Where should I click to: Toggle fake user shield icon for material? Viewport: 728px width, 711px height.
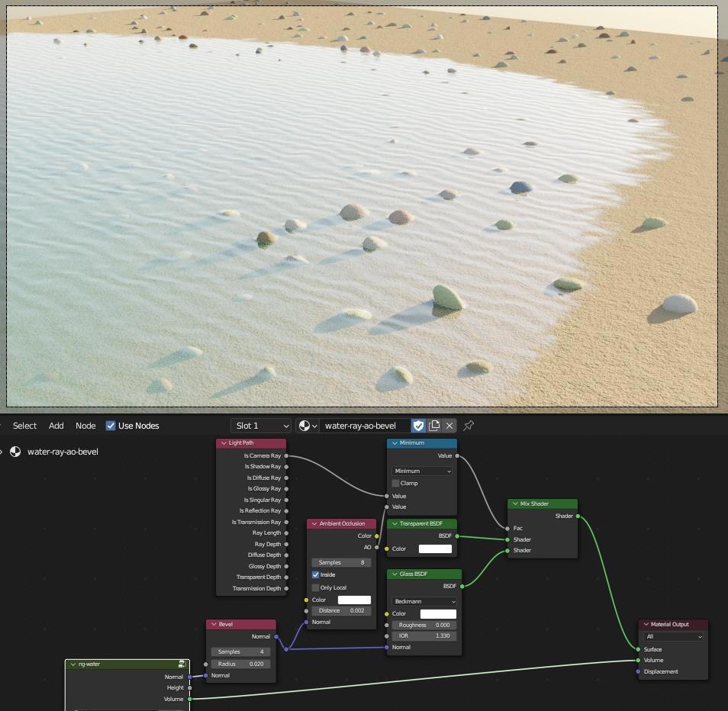[x=418, y=426]
